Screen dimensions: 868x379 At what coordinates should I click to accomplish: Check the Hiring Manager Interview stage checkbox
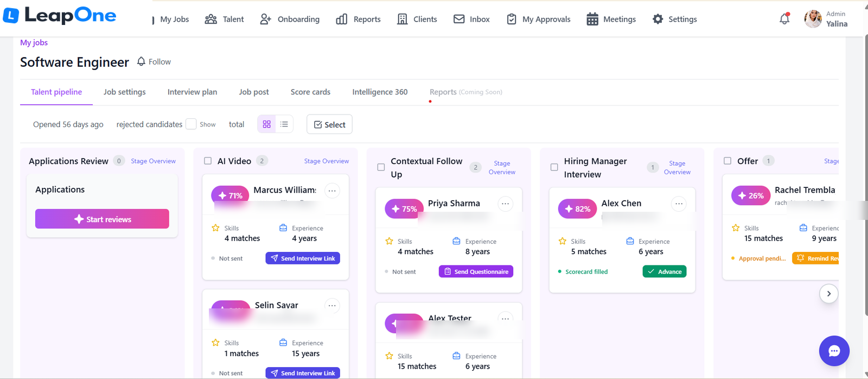coord(554,167)
